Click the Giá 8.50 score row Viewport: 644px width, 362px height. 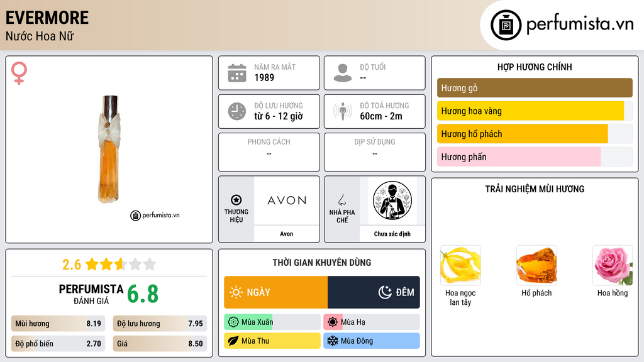click(x=160, y=344)
